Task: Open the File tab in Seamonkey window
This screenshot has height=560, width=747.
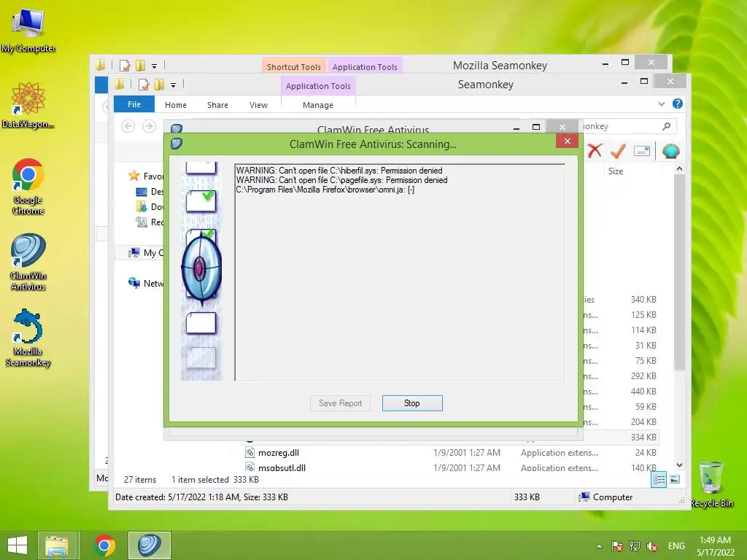Action: [134, 104]
